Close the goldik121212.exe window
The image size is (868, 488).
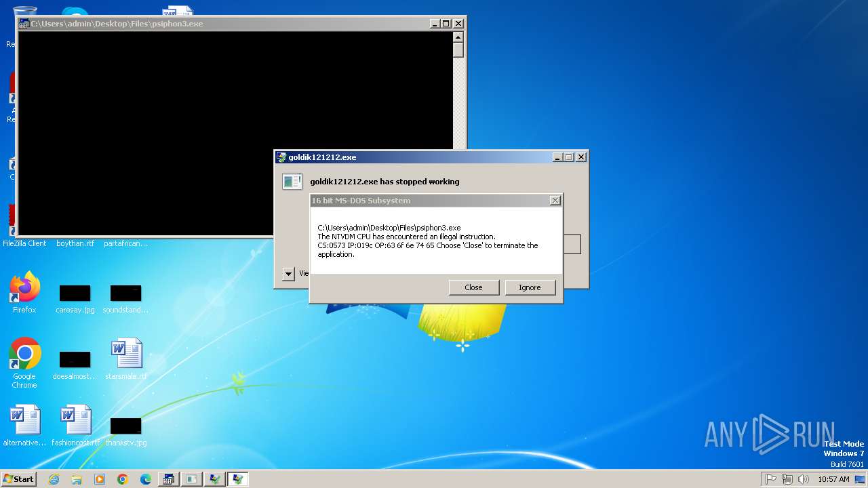coord(580,157)
